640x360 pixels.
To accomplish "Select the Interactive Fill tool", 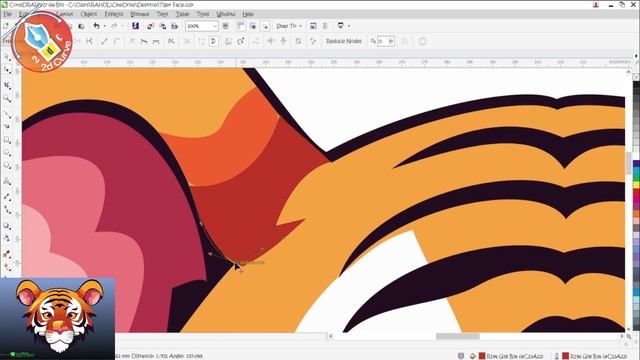I will (x=7, y=267).
